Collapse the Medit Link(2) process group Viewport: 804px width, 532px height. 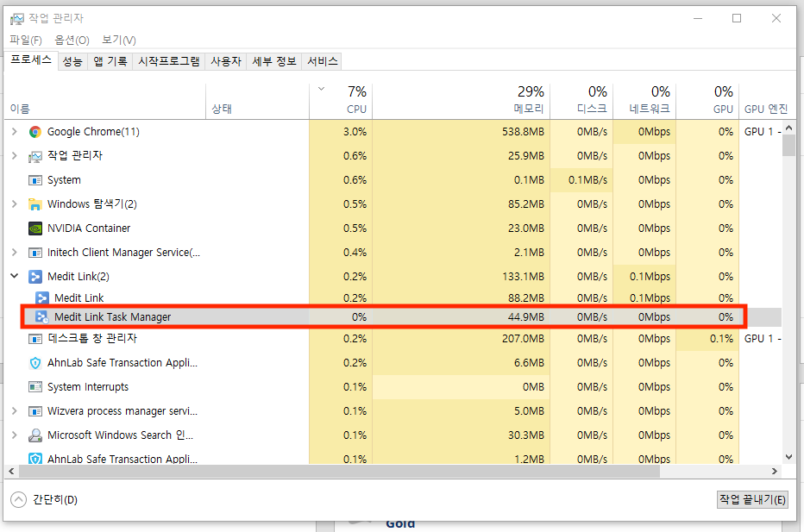[15, 276]
